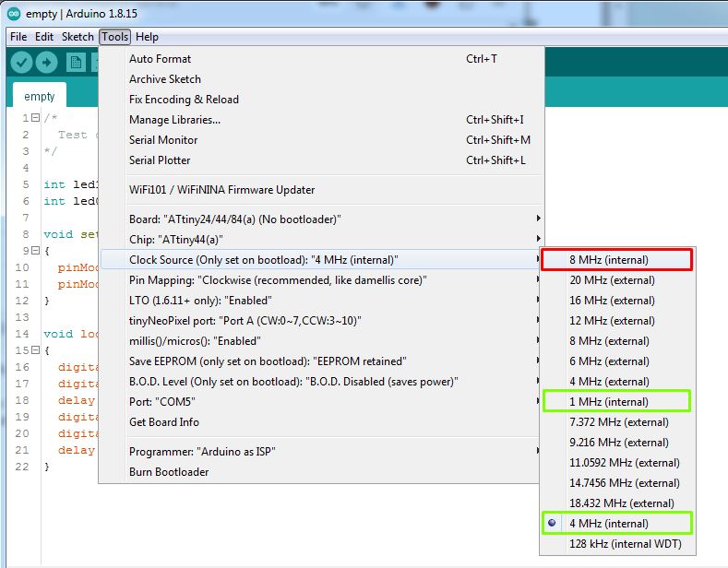
Task: Expand the tinyNeoPixel port submenu
Action: (321, 321)
